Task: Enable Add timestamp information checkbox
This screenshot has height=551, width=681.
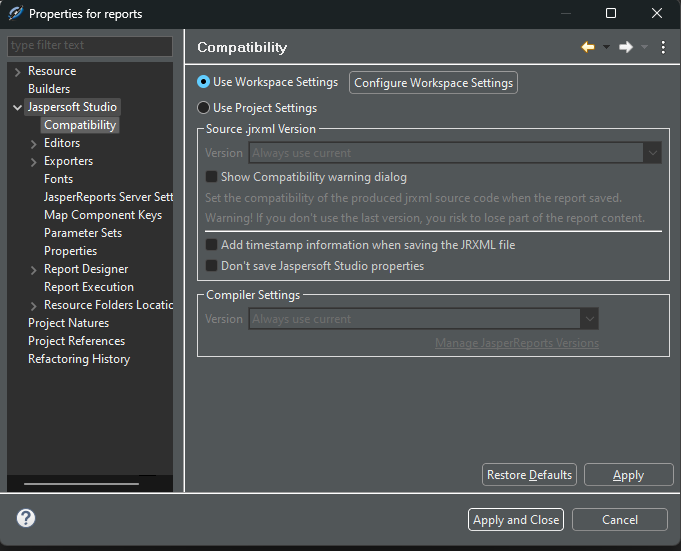Action: [212, 245]
